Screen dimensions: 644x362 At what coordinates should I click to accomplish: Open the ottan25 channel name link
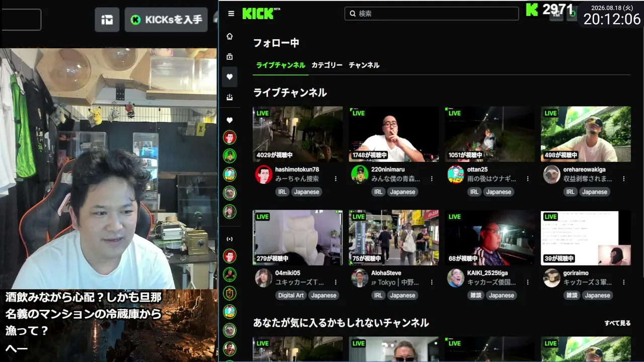(477, 169)
